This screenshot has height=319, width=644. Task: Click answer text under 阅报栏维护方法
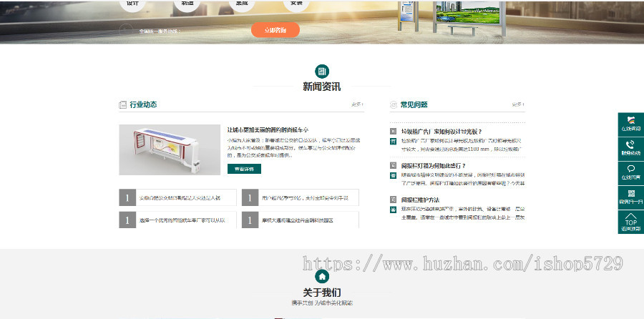coord(463,213)
